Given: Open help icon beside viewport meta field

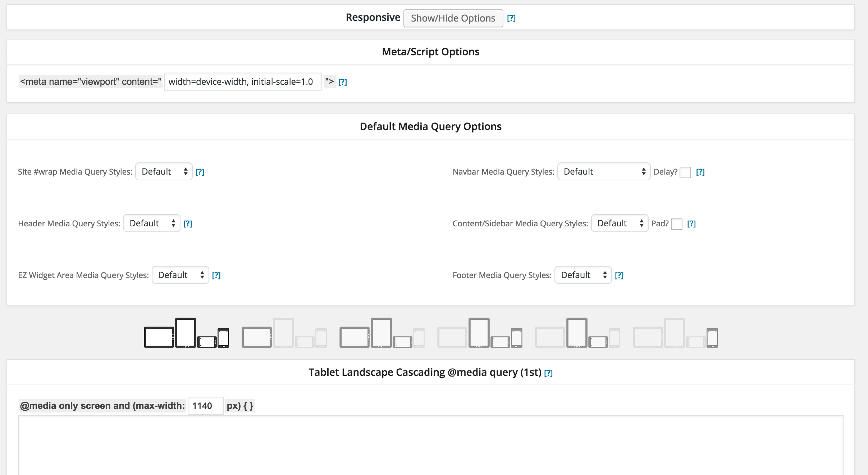Looking at the screenshot, I should 343,82.
